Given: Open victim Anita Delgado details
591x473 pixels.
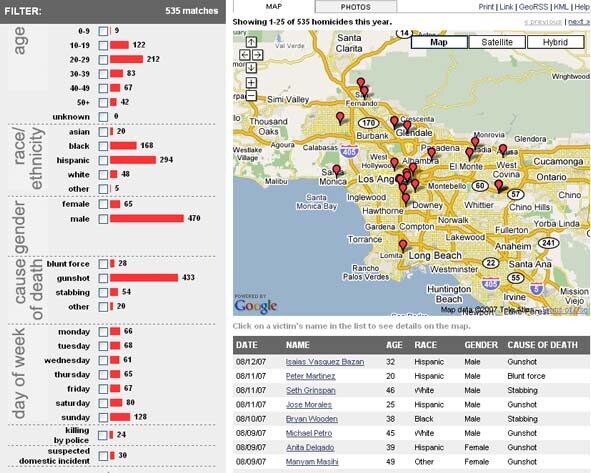Looking at the screenshot, I should click(310, 448).
